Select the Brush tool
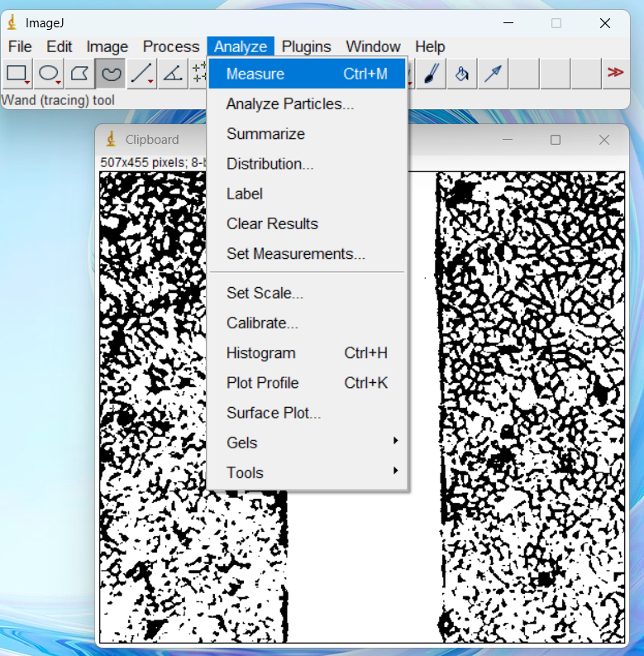644x656 pixels. pyautogui.click(x=432, y=74)
